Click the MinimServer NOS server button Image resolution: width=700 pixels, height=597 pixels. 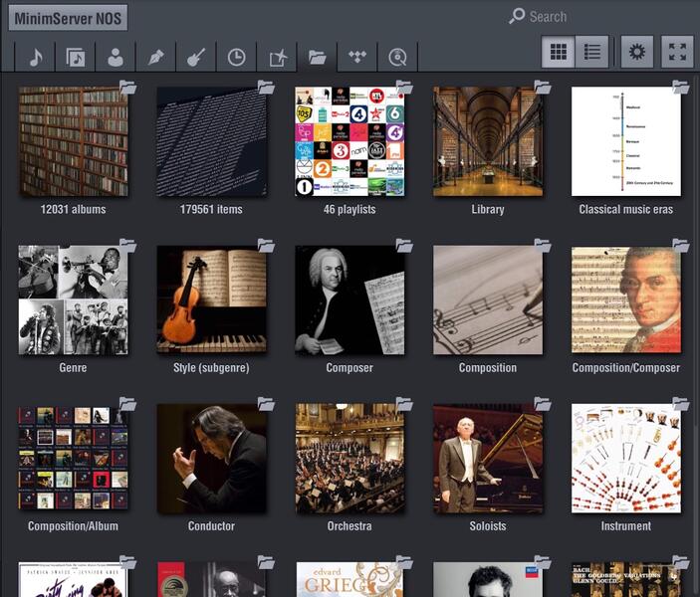click(70, 18)
